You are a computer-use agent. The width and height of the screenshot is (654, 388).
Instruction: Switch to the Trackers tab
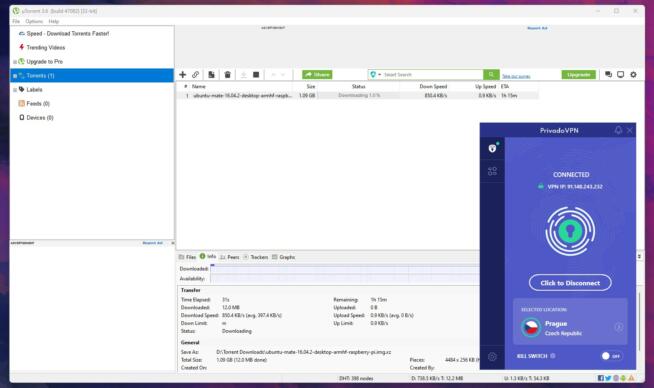(x=256, y=257)
